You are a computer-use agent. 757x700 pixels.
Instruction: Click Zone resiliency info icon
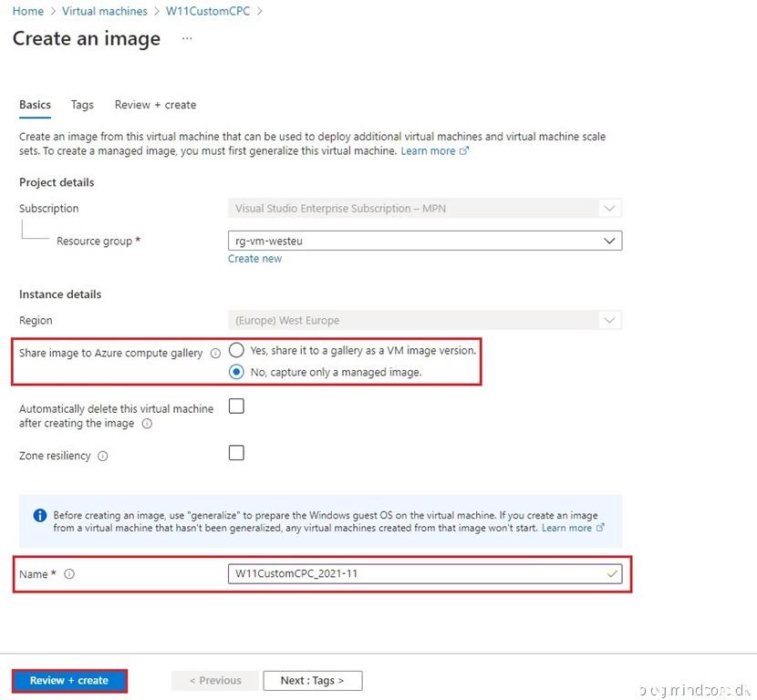coord(103,457)
